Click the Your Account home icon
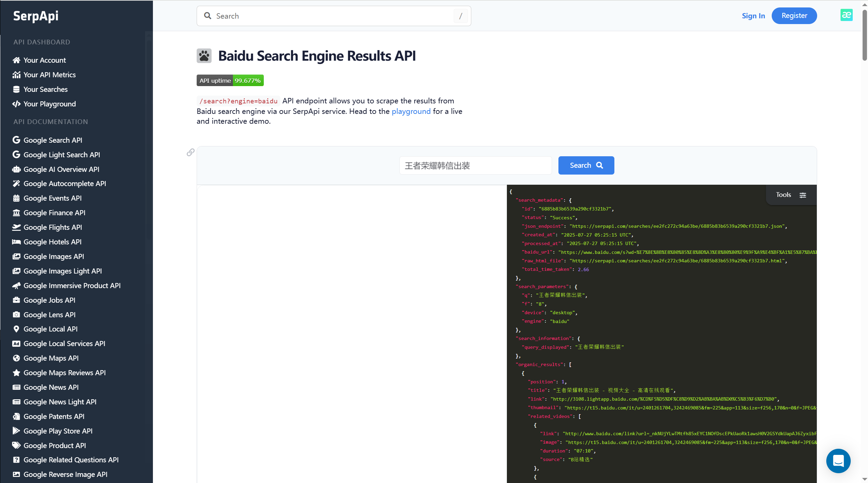The width and height of the screenshot is (868, 483). (16, 60)
